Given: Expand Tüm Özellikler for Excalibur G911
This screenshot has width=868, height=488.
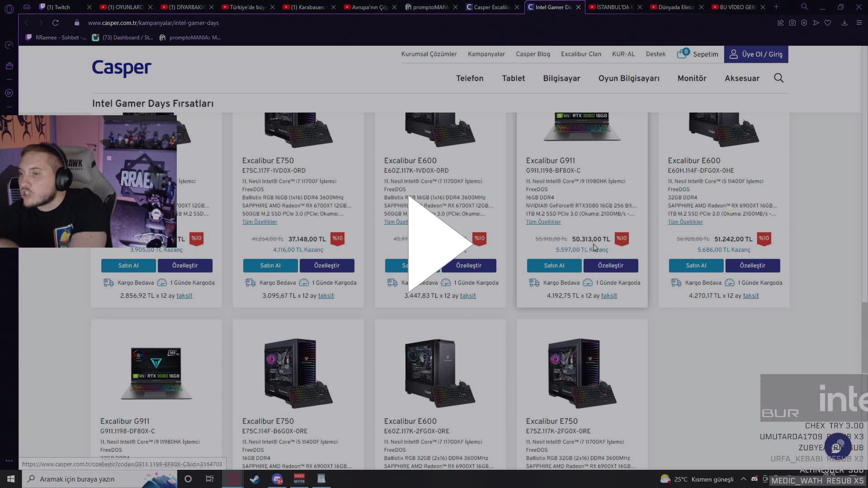Looking at the screenshot, I should [x=543, y=222].
